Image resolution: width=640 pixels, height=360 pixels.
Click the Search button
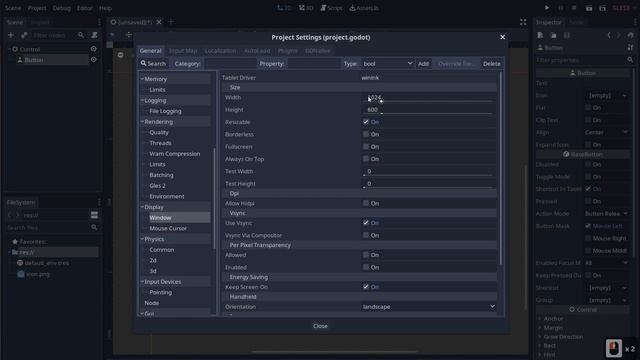(153, 64)
